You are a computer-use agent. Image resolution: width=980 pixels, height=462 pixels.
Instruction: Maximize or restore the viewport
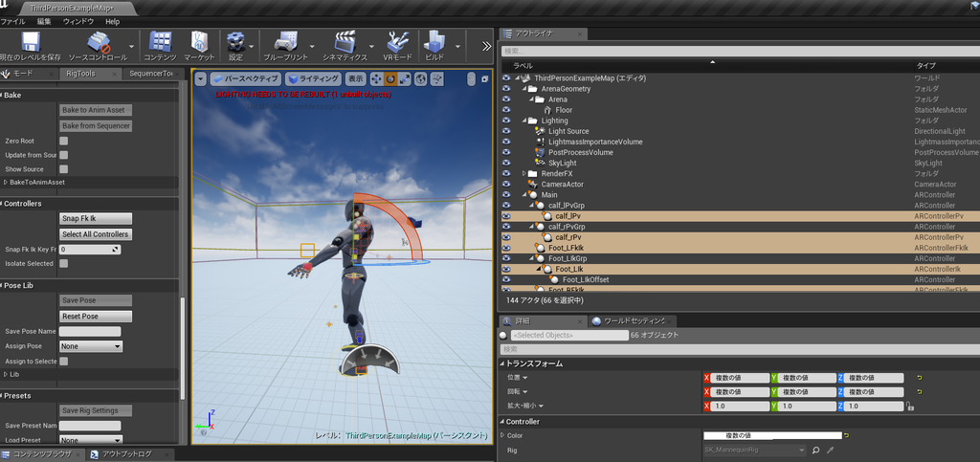coord(485,78)
